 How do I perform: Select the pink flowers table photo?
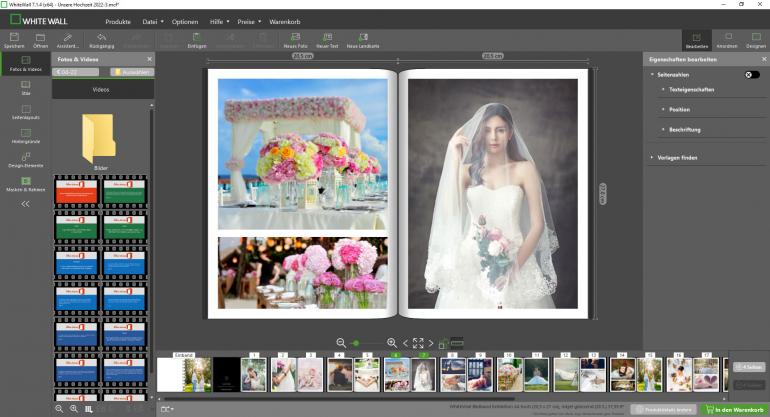302,273
